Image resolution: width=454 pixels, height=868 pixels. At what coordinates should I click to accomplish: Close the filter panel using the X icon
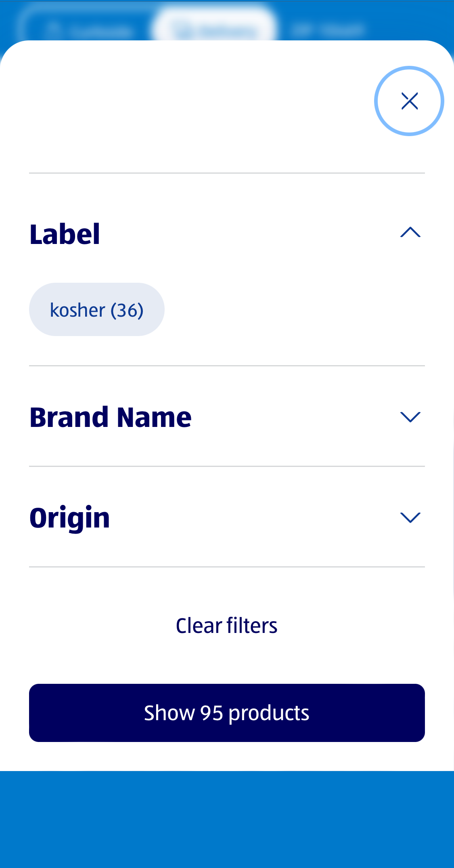coord(409,101)
